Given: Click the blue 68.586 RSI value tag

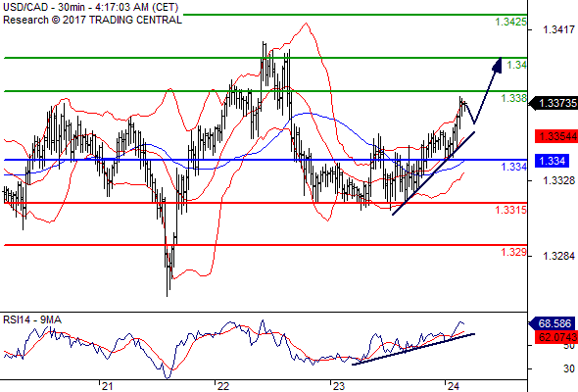Looking at the screenshot, I should pyautogui.click(x=552, y=323).
